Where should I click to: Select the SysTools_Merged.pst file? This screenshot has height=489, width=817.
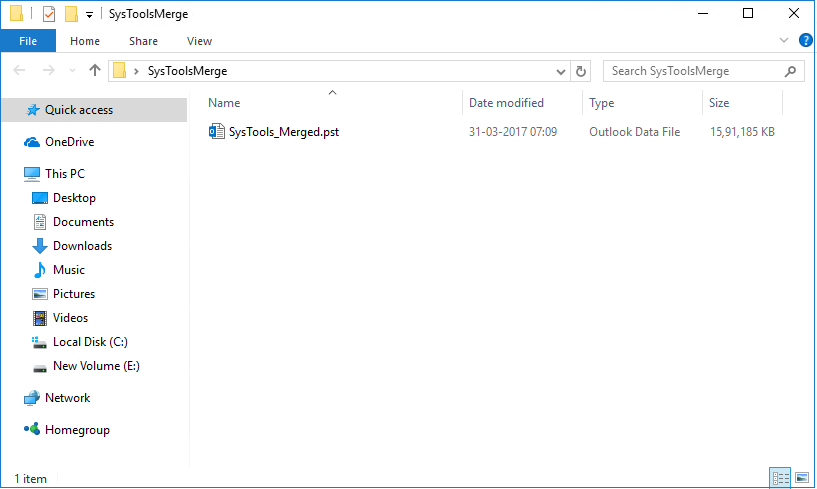[284, 132]
